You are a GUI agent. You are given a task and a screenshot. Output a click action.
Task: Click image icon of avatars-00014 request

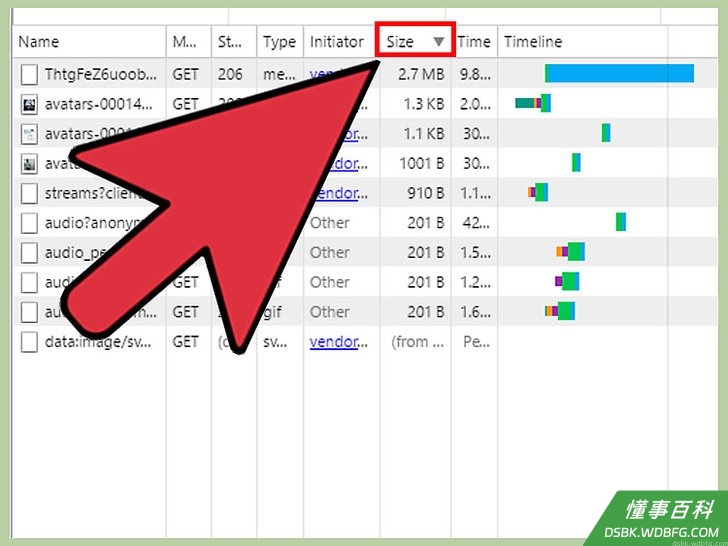click(x=29, y=104)
